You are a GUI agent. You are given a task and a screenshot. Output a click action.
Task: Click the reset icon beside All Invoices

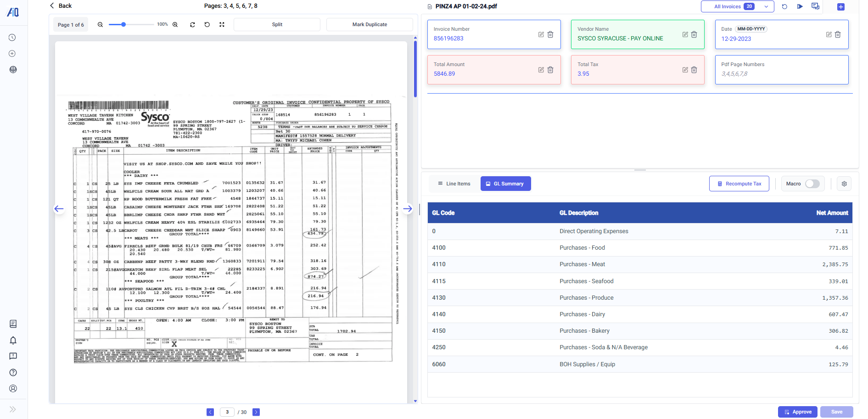[x=784, y=6]
